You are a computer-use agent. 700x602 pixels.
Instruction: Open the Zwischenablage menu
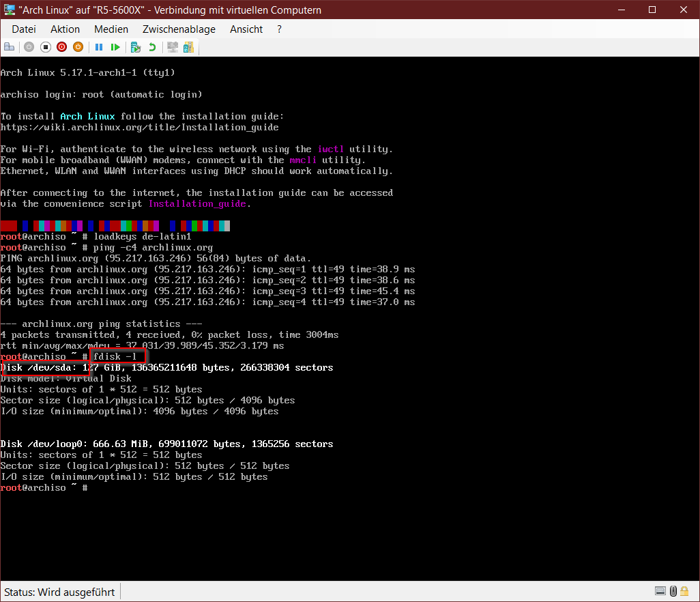179,29
